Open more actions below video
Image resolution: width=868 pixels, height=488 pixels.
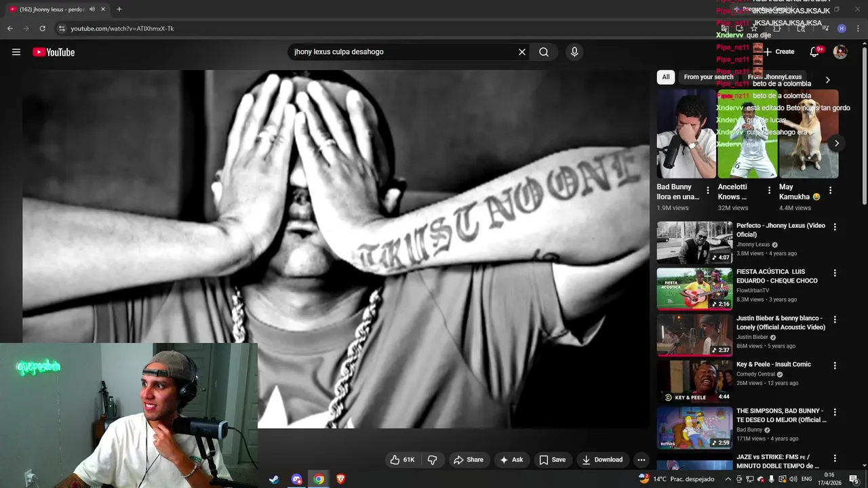tap(642, 460)
